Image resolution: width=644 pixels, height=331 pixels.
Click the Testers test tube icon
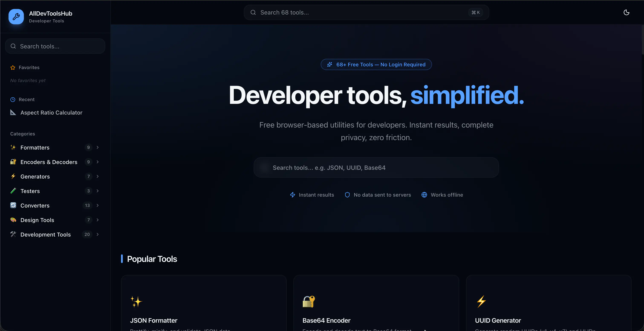13,191
